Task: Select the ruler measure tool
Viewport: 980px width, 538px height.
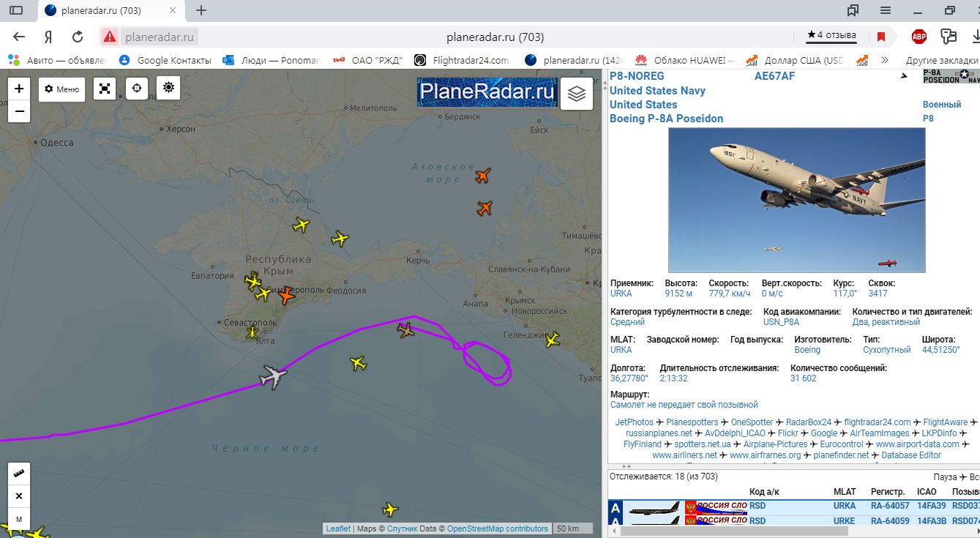Action: click(x=19, y=474)
